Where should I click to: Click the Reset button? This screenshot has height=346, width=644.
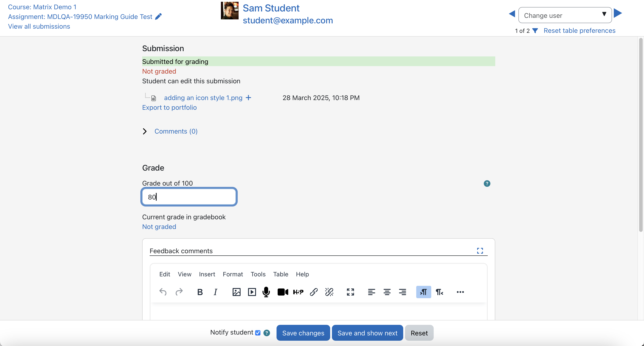point(419,333)
